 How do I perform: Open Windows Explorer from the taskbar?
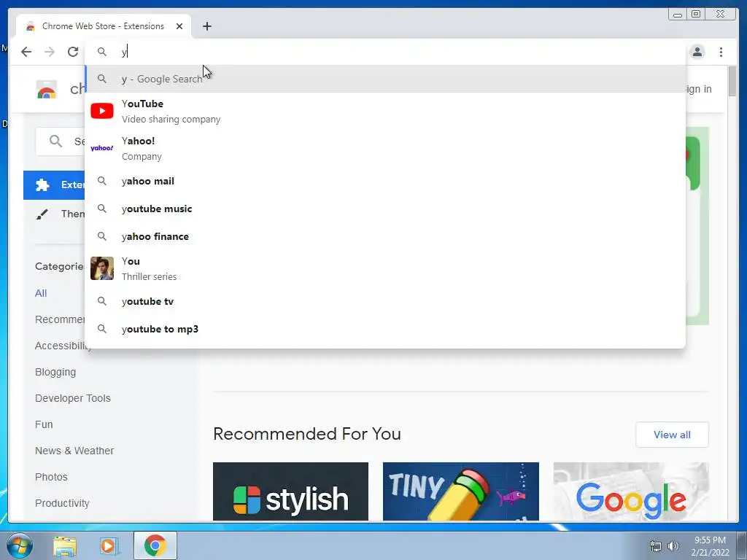(65, 546)
